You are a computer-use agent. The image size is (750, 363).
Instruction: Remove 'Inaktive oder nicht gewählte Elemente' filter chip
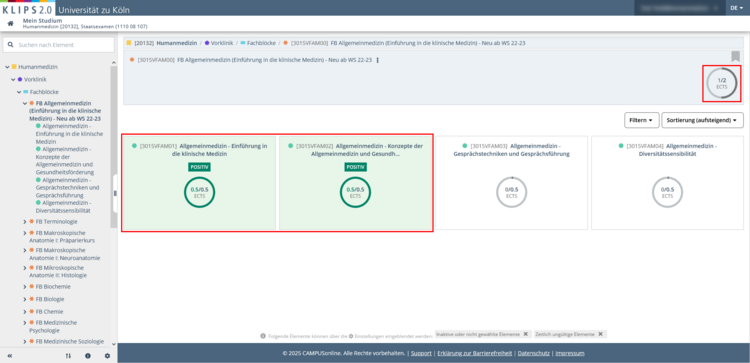pos(525,334)
